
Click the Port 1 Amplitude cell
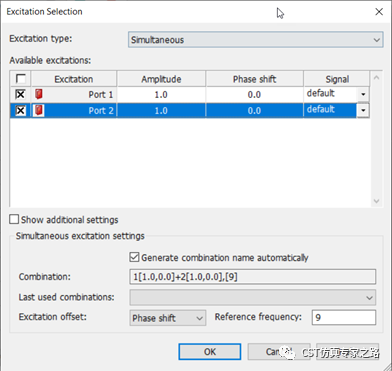click(x=161, y=95)
